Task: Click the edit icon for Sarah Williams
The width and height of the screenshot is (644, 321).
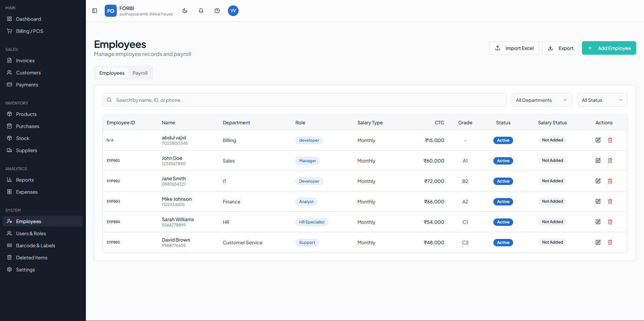Action: pyautogui.click(x=598, y=222)
